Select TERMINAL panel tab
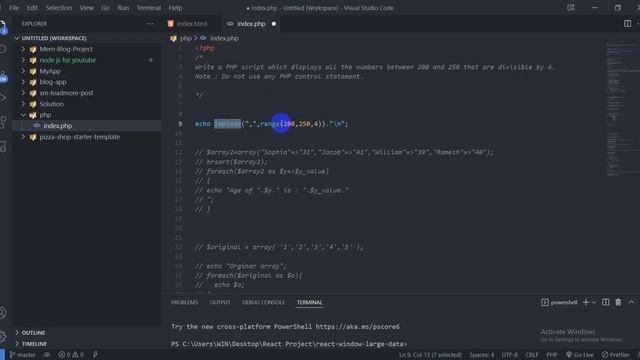 309,302
